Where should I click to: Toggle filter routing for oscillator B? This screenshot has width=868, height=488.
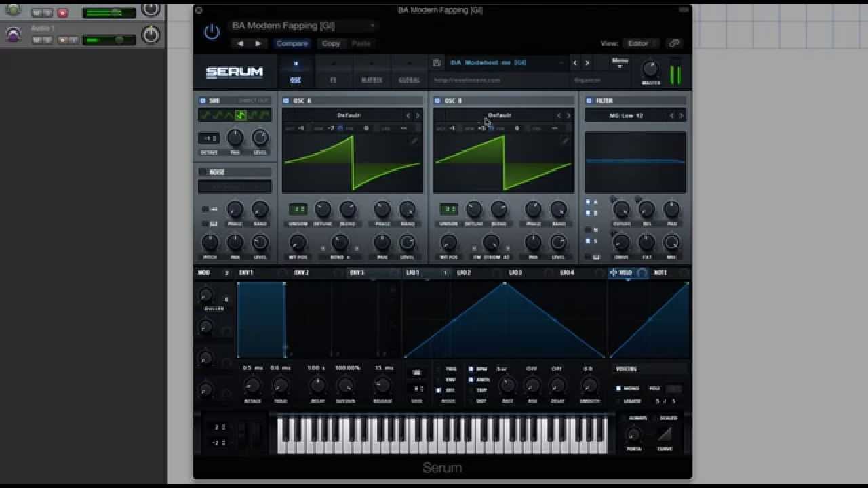588,213
